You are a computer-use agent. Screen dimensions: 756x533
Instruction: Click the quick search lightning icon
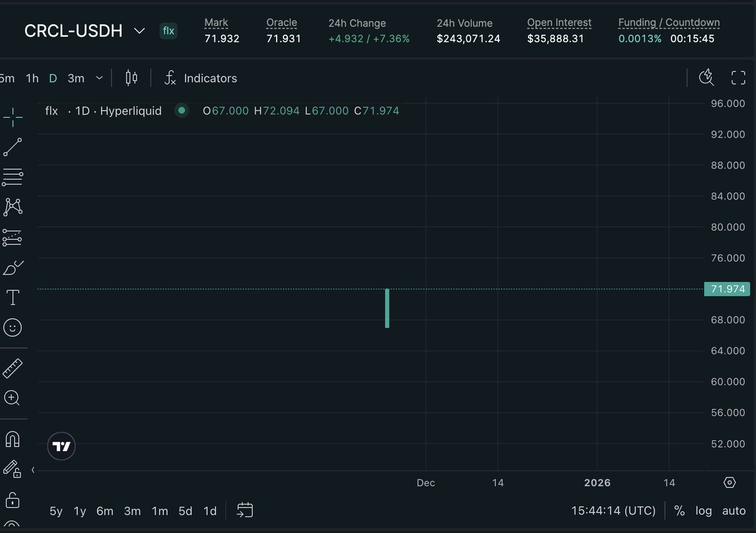(x=707, y=78)
